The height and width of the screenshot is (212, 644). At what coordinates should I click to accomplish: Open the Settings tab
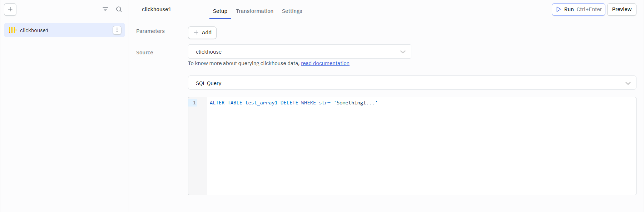pyautogui.click(x=292, y=11)
